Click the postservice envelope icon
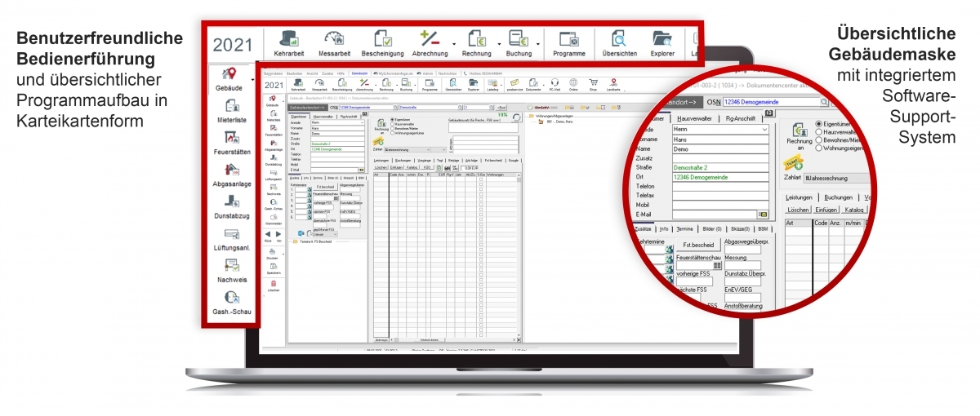Viewport: 980px width, 416px height. (x=514, y=83)
